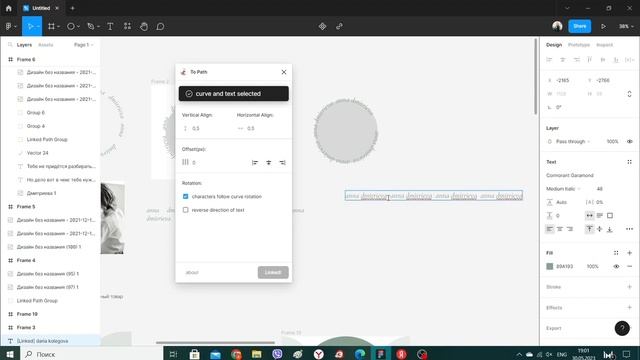The height and width of the screenshot is (360, 640).
Task: Open Cormorant Garamond font family field
Action: (570, 176)
